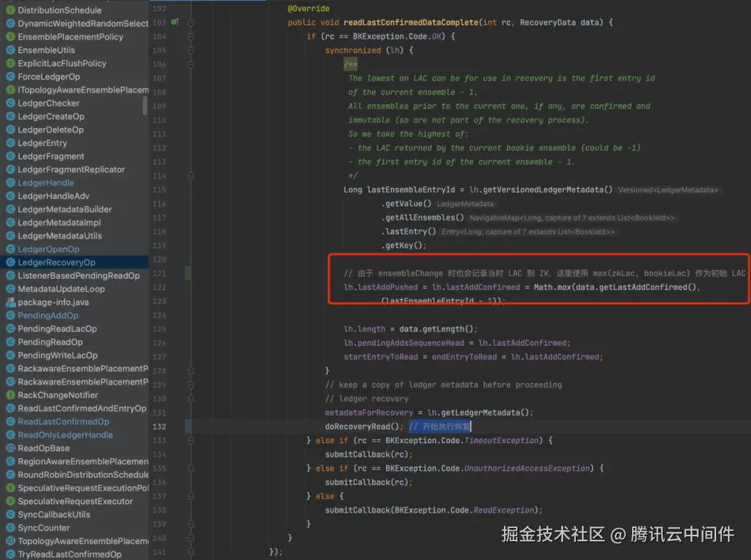The image size is (751, 560).
Task: Select LedgerEntry class
Action: click(42, 143)
